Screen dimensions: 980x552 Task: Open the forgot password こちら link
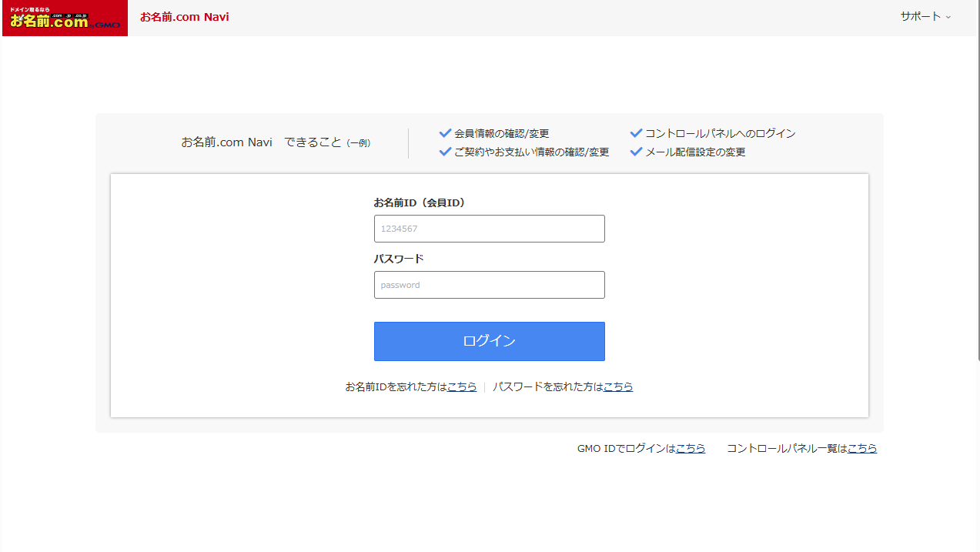click(x=618, y=387)
